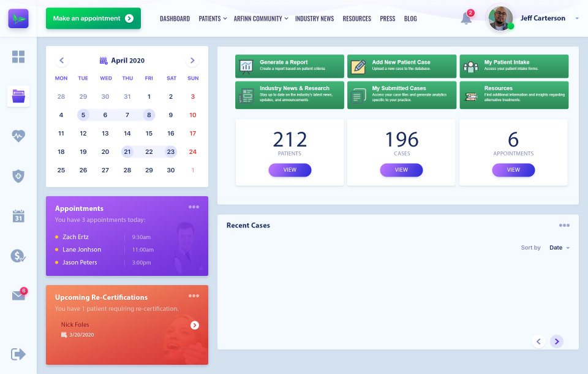Open the notifications bell
The height and width of the screenshot is (374, 588).
[x=466, y=18]
